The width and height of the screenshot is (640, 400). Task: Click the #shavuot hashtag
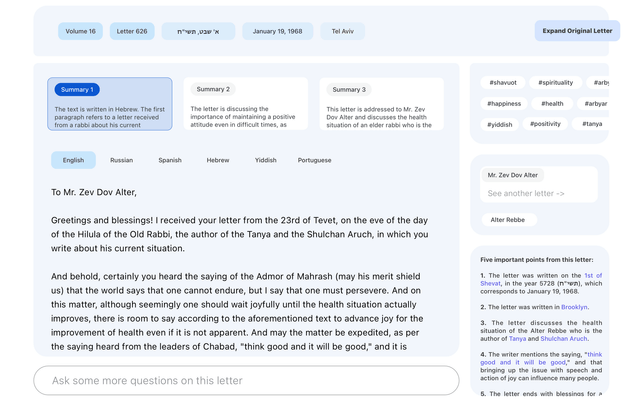coord(503,82)
